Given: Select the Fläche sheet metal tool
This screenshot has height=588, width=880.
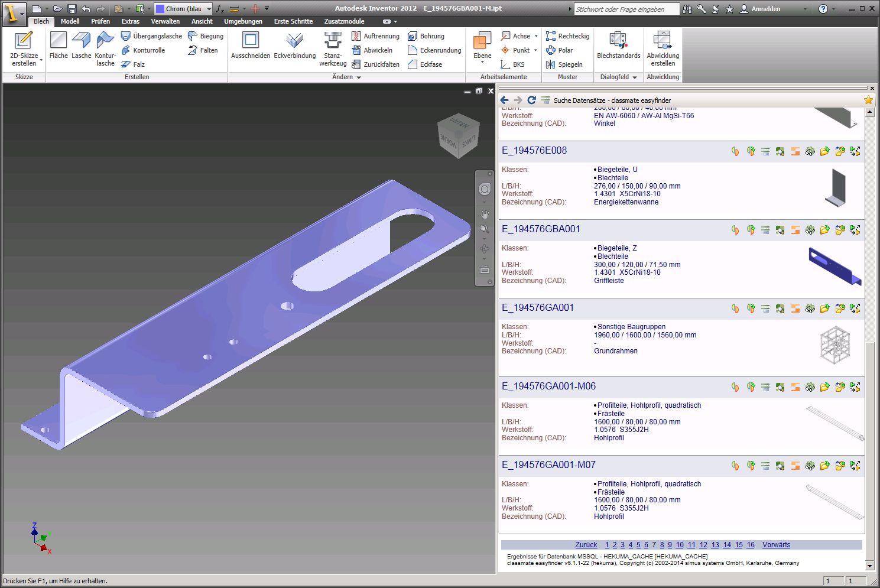Looking at the screenshot, I should (59, 46).
